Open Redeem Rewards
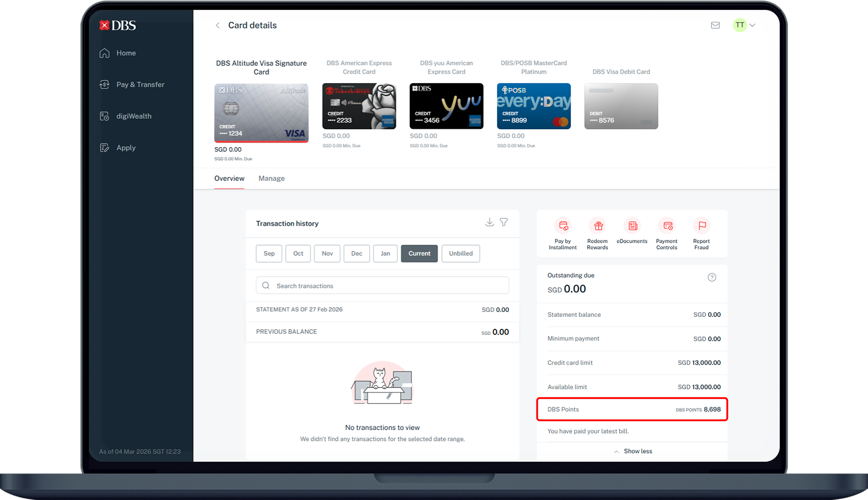Screen dimensions: 868x500 coord(598,226)
